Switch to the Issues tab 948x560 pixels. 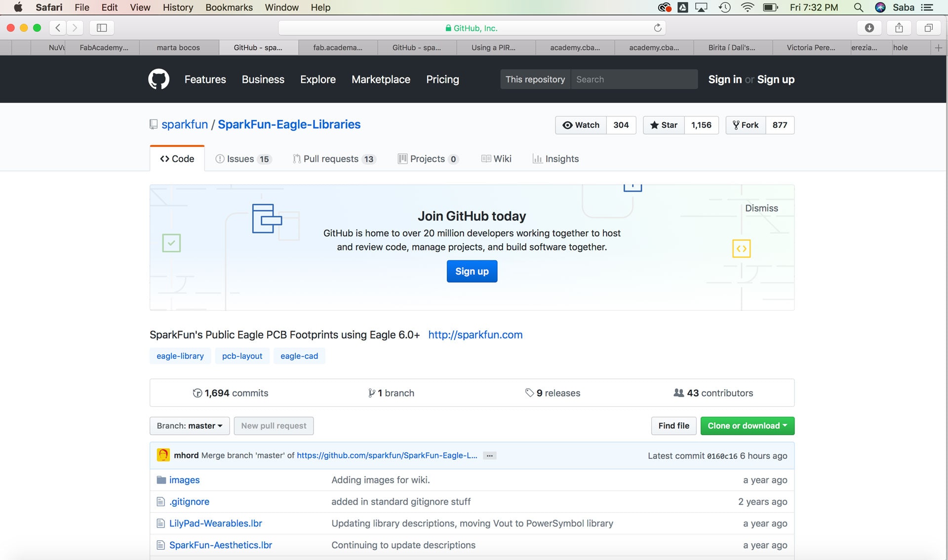(x=243, y=158)
